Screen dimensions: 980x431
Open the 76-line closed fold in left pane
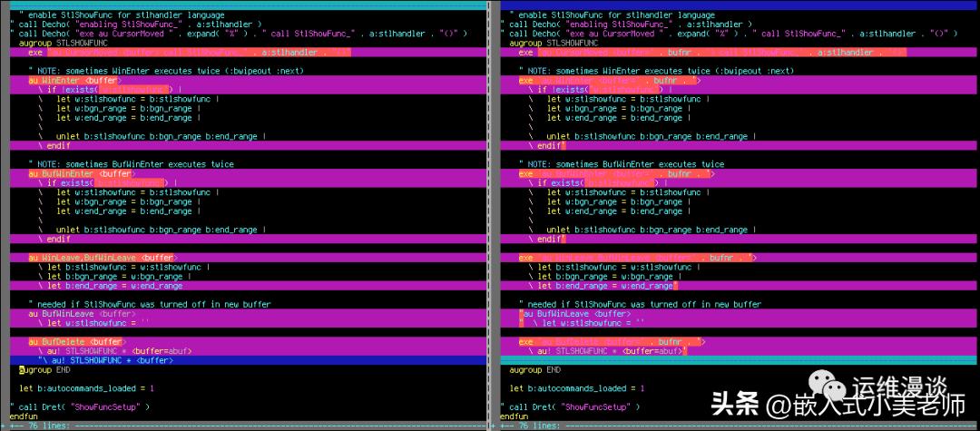244,426
